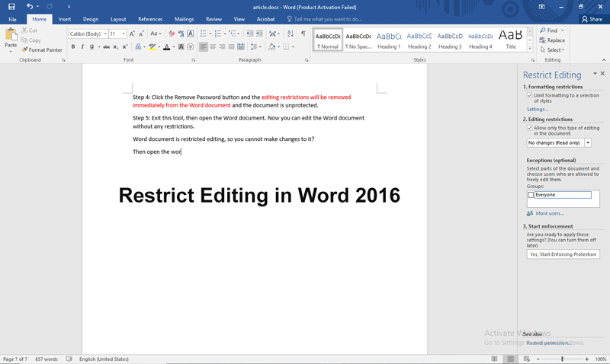
Task: Apply strikethrough formatting
Action: 106,46
